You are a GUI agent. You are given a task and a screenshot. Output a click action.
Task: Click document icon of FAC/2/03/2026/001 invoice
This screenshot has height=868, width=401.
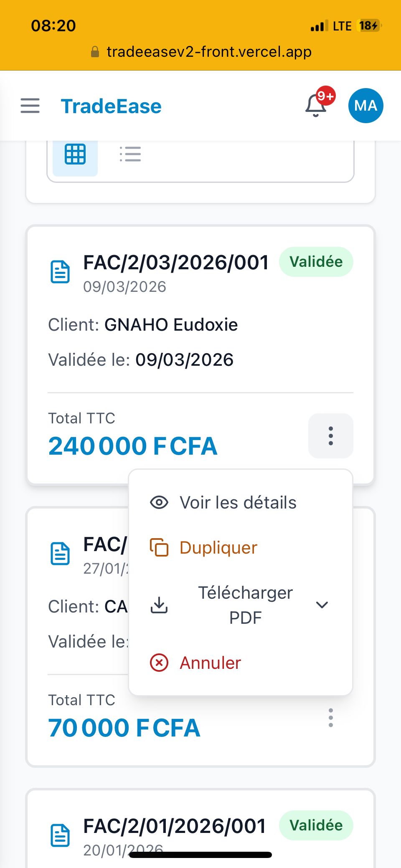click(x=60, y=272)
